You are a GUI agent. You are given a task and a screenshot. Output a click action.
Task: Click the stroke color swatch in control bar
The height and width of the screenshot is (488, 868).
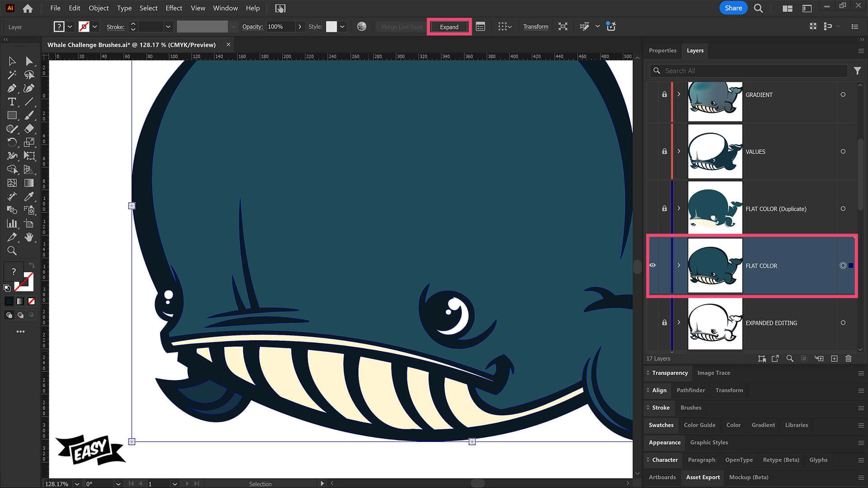84,27
